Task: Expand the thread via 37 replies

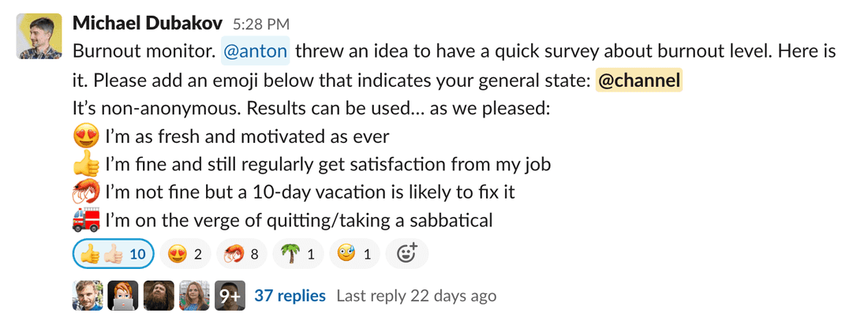Action: [x=290, y=296]
